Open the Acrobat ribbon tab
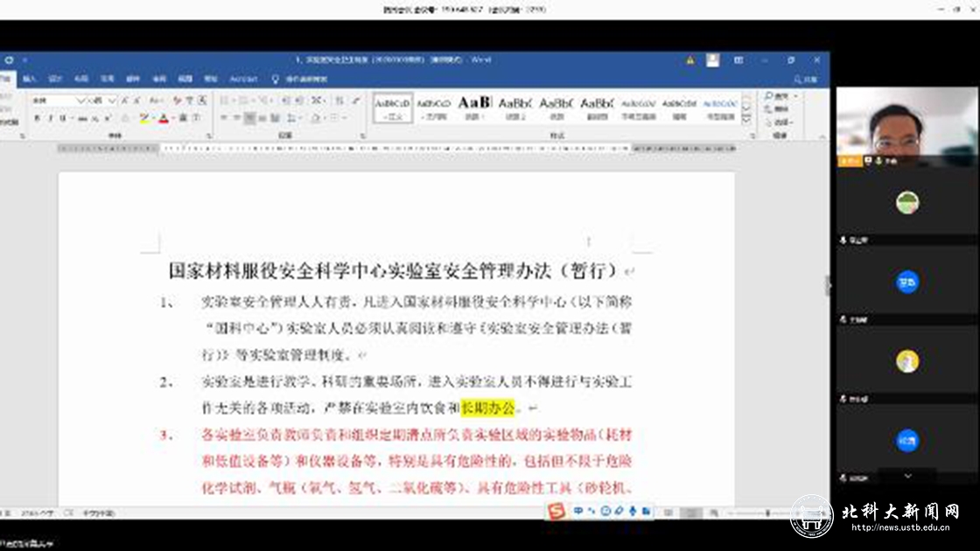Viewport: 980px width, 551px height. (243, 80)
